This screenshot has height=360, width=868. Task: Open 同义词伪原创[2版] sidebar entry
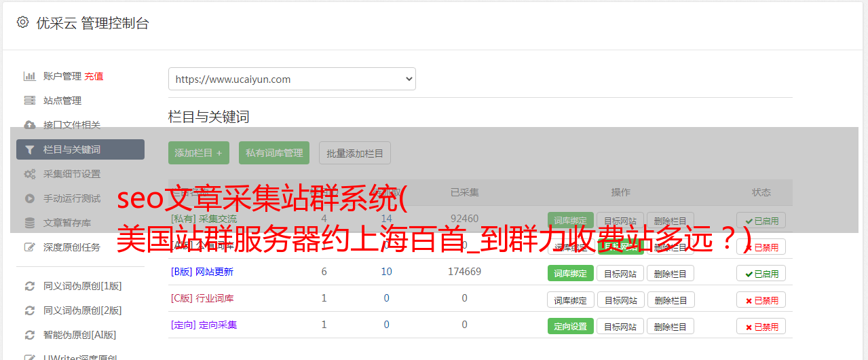pos(83,310)
